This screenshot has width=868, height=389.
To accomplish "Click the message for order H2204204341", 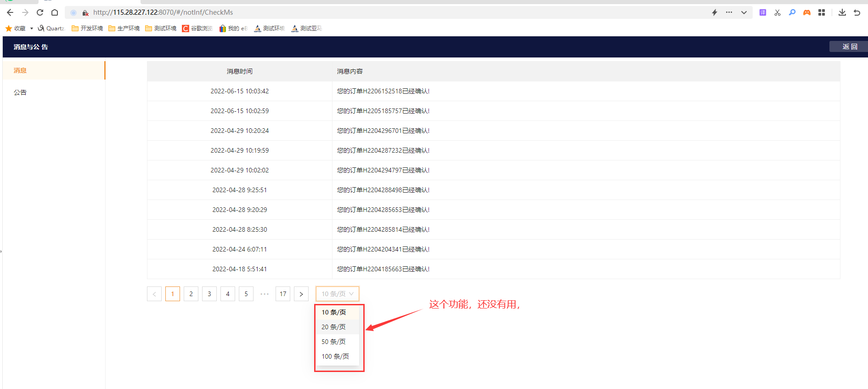I will tap(383, 249).
